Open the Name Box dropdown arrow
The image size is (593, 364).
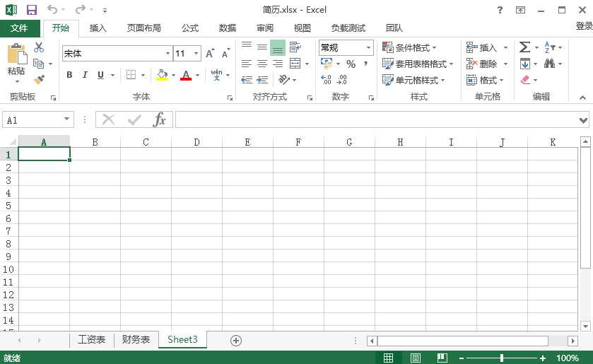tap(66, 119)
